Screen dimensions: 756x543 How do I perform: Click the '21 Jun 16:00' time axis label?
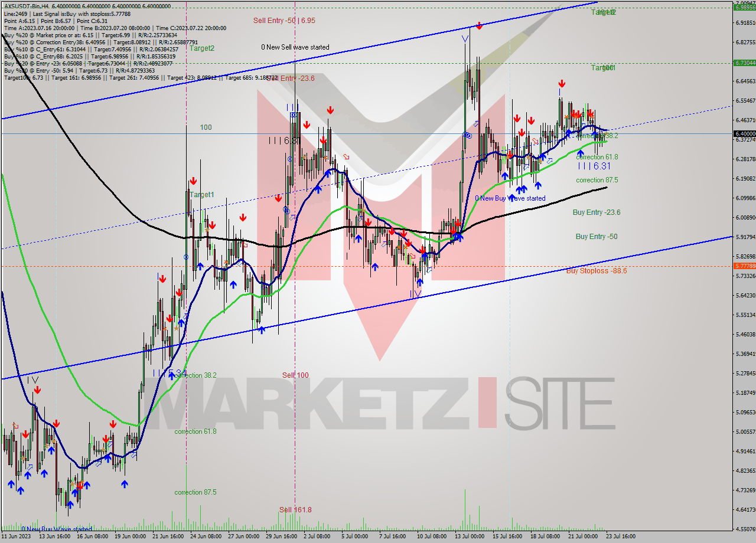pos(169,537)
